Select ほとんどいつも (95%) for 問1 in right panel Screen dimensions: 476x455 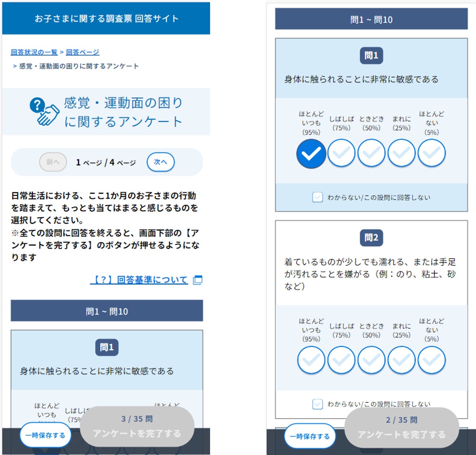pos(311,154)
